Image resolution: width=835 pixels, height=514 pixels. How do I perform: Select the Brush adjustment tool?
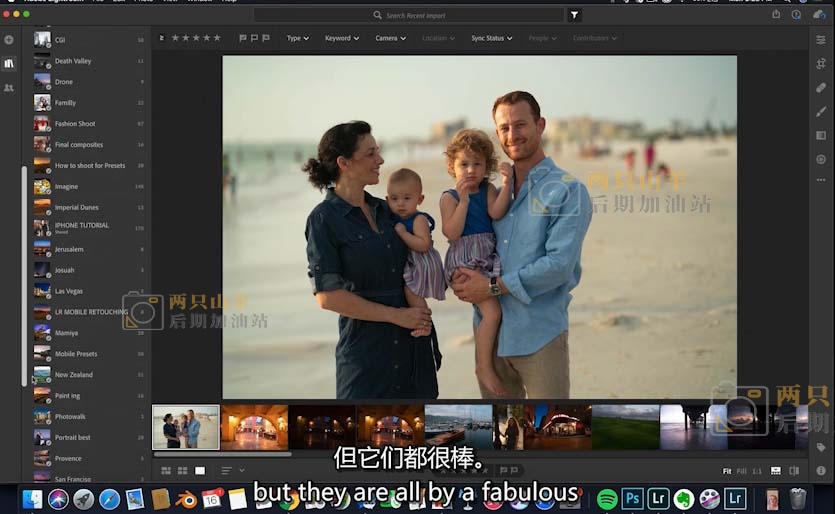click(x=820, y=111)
